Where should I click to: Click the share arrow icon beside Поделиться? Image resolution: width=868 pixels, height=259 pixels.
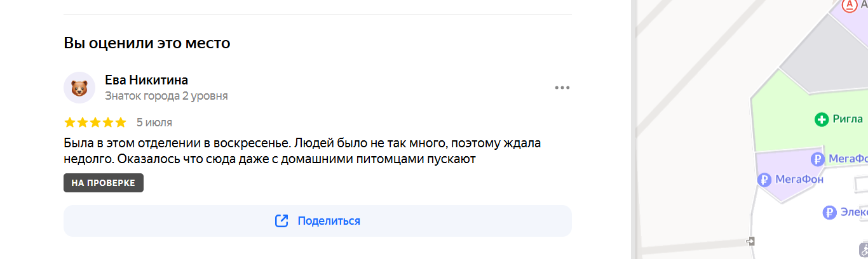281,221
